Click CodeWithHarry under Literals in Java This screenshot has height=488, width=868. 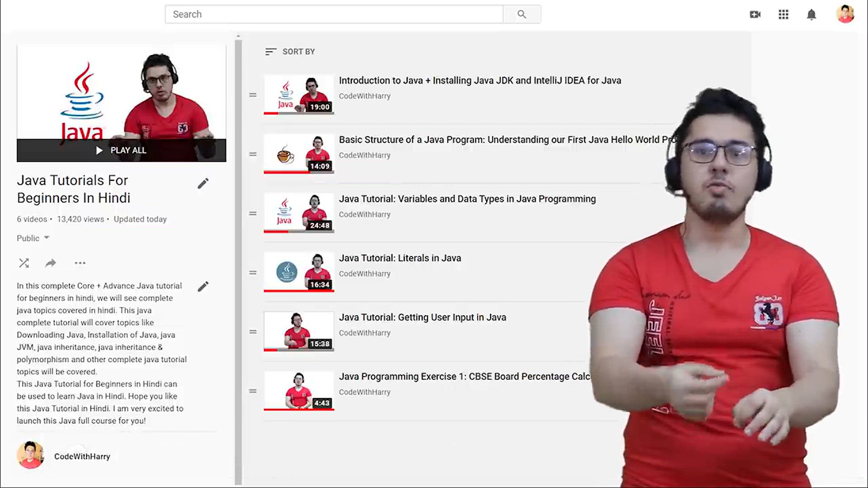pos(365,273)
